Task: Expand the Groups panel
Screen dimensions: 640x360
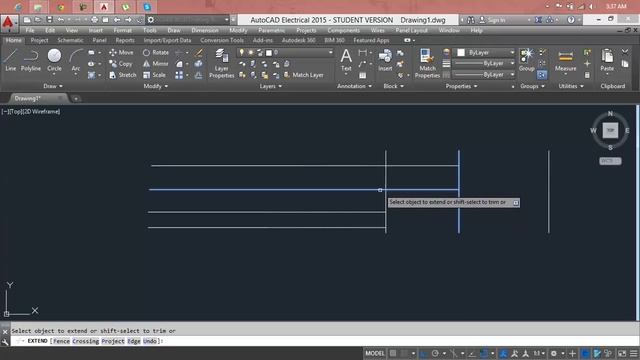Action: pos(532,86)
